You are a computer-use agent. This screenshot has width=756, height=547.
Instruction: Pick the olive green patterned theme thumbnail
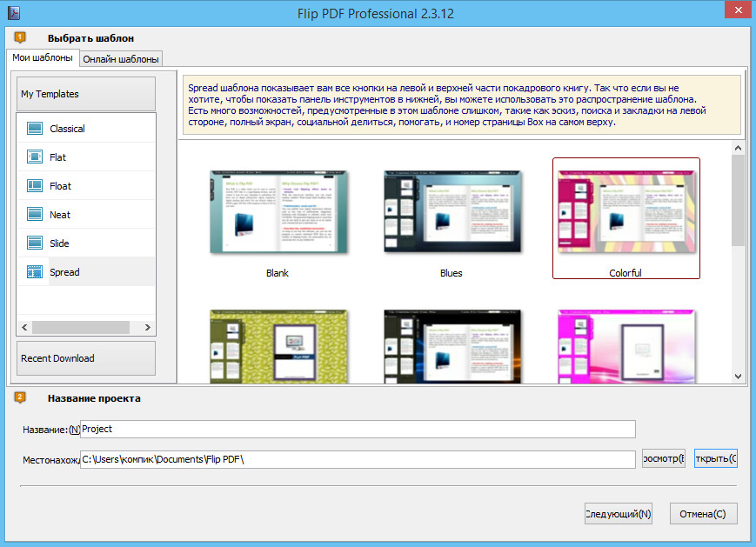pyautogui.click(x=278, y=346)
